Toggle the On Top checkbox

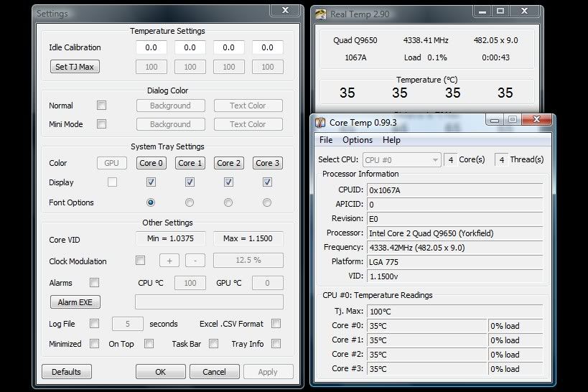[149, 343]
